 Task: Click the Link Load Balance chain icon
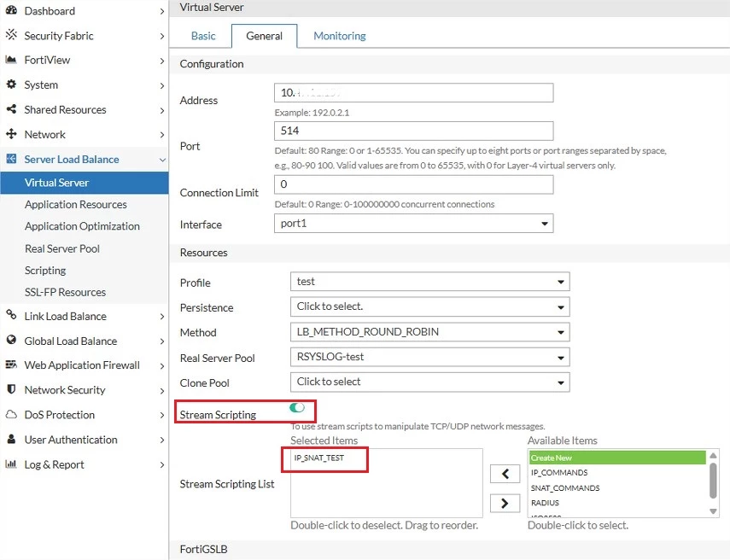click(x=11, y=315)
